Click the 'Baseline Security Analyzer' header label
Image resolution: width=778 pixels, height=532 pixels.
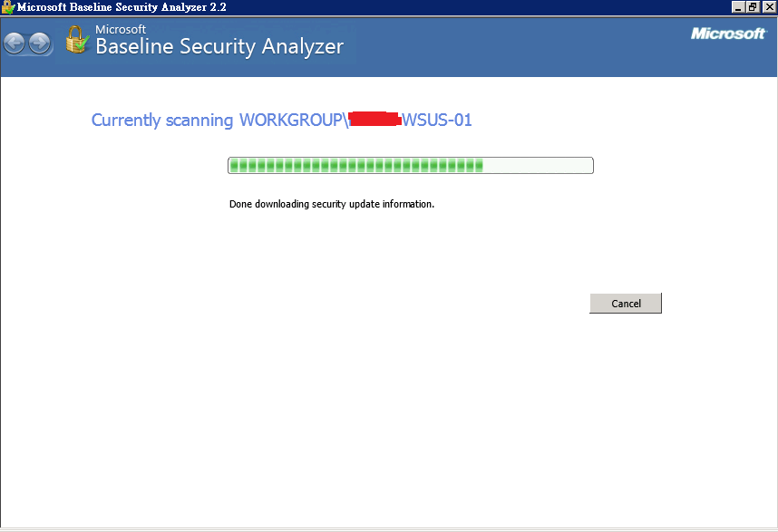pyautogui.click(x=218, y=46)
